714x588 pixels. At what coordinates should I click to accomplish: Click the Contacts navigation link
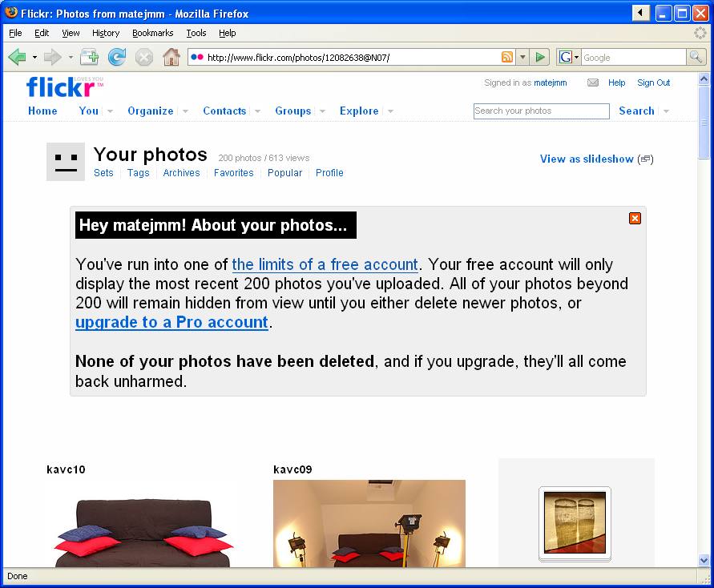click(224, 111)
